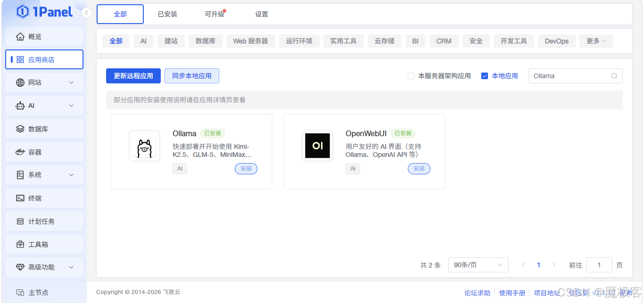Filter by Web 服务器 category

(x=251, y=41)
